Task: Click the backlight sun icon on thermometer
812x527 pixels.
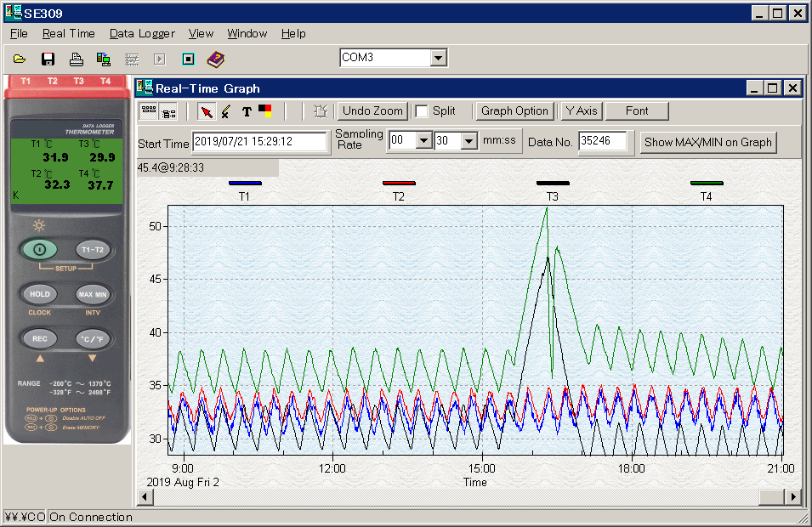Action: click(x=39, y=225)
